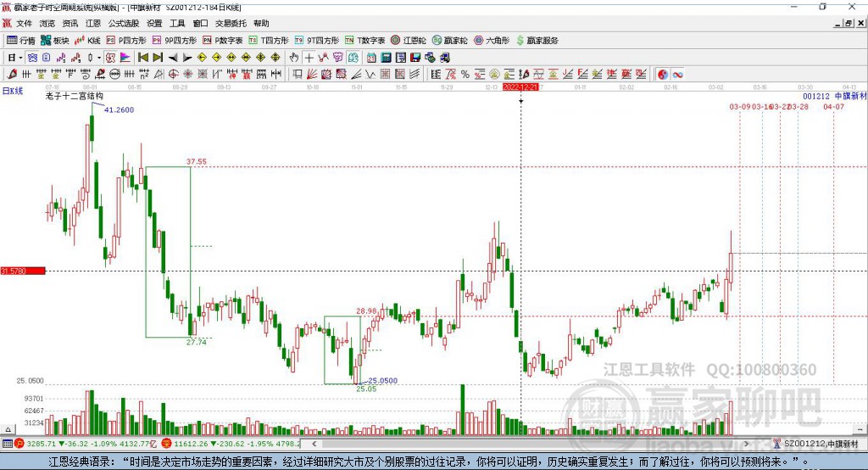The height and width of the screenshot is (470, 868).
Task: Jump to last bar with green skip-end arrow
Action: 158,58
